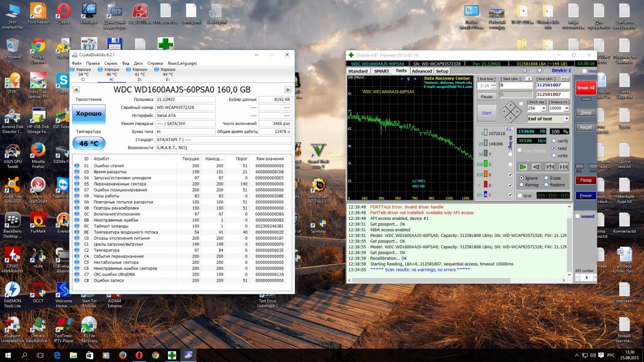Viewport: 644px width, 362px height.
Task: Open the Сервис menu in CrystalDiskInfo
Action: pos(111,63)
